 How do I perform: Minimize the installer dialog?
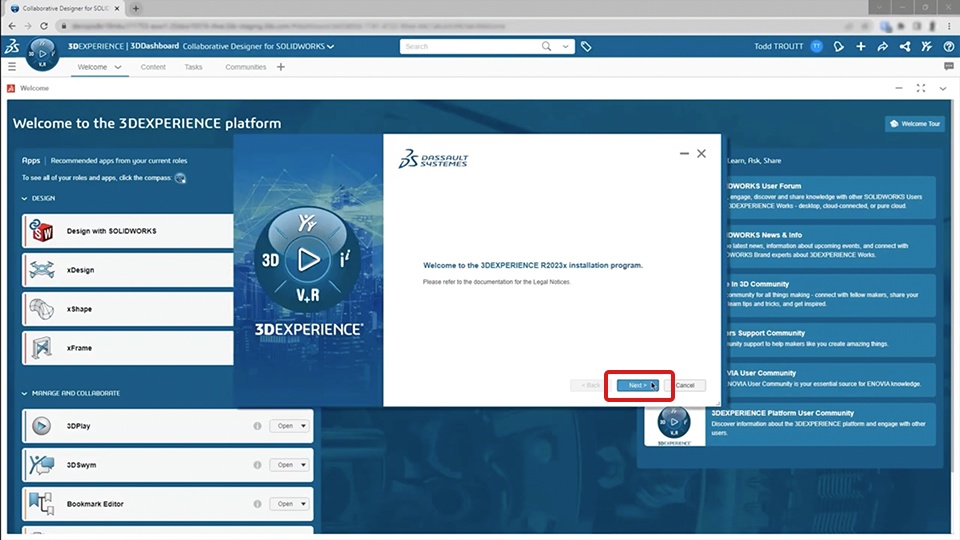click(x=684, y=154)
